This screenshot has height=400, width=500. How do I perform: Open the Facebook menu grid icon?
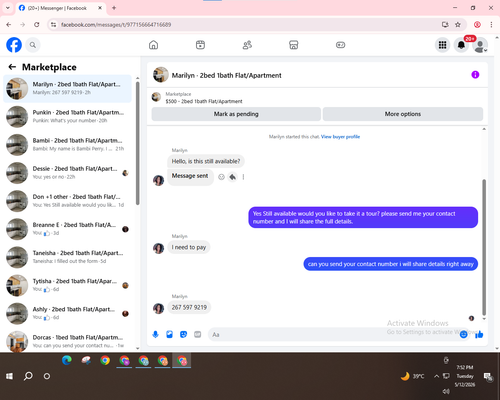442,45
